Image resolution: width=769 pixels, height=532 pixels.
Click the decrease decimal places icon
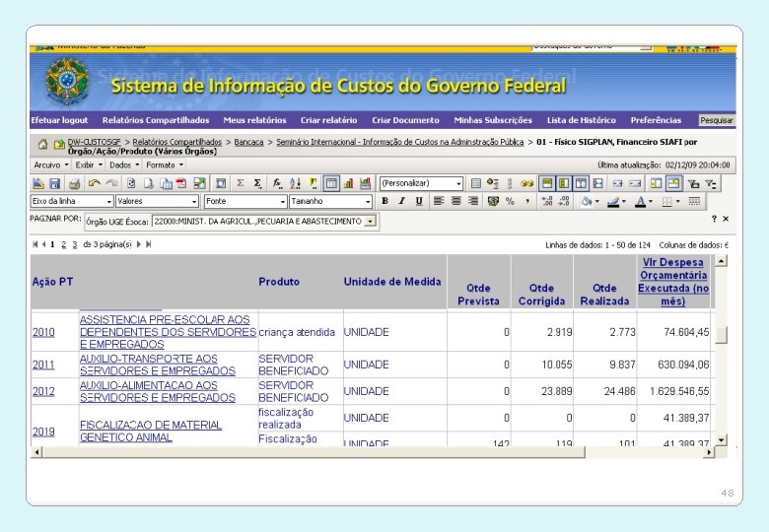pos(564,201)
